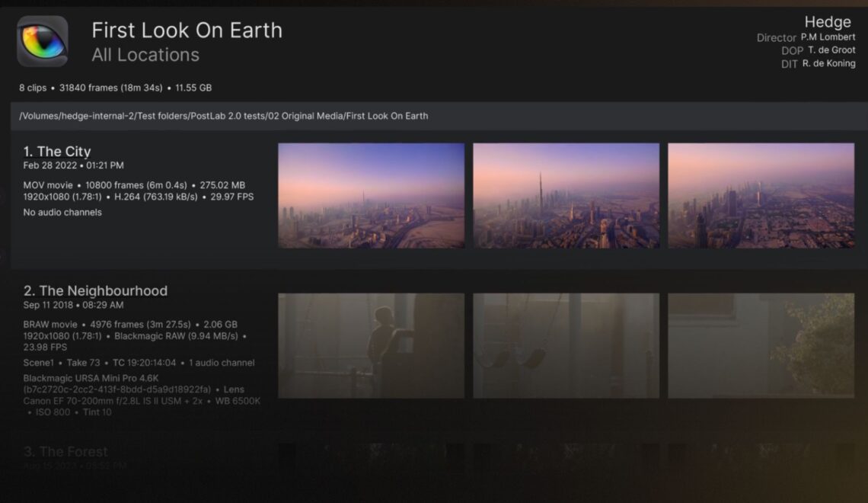Click The City's middle thumbnail with tall tower

[x=566, y=196]
